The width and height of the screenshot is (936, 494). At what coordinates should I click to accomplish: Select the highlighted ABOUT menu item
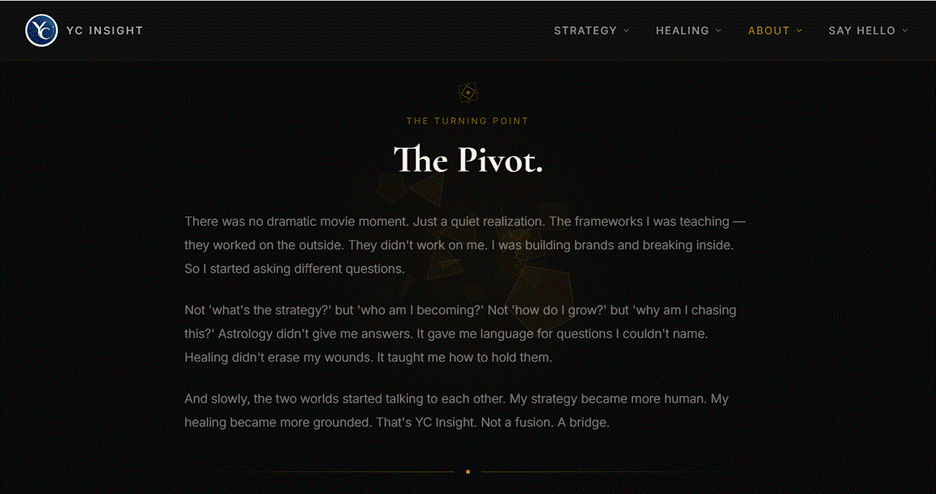pyautogui.click(x=769, y=30)
